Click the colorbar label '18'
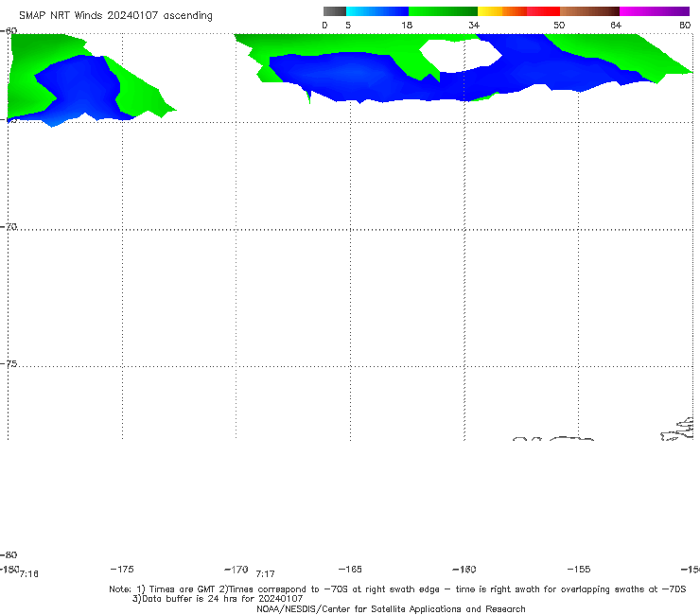Viewport: 700px width, 615px height. [x=406, y=25]
